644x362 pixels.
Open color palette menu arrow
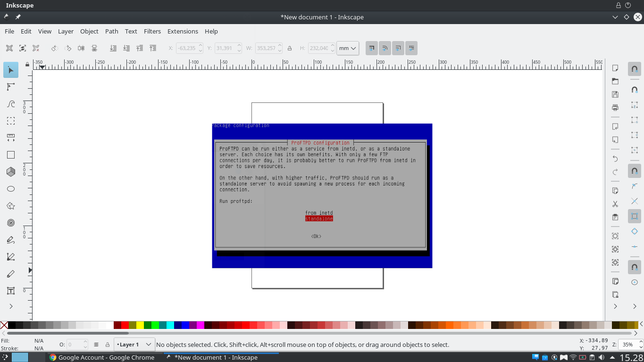click(641, 324)
